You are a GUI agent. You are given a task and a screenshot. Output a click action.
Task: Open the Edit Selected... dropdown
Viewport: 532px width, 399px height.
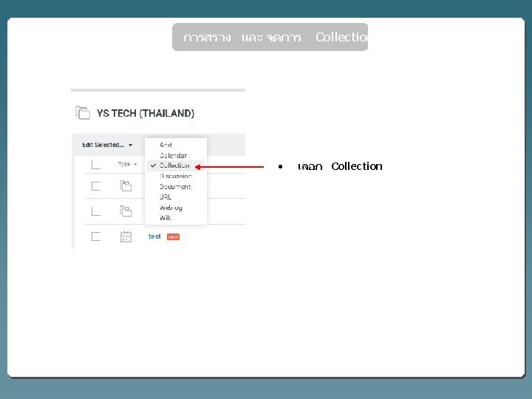coord(107,145)
